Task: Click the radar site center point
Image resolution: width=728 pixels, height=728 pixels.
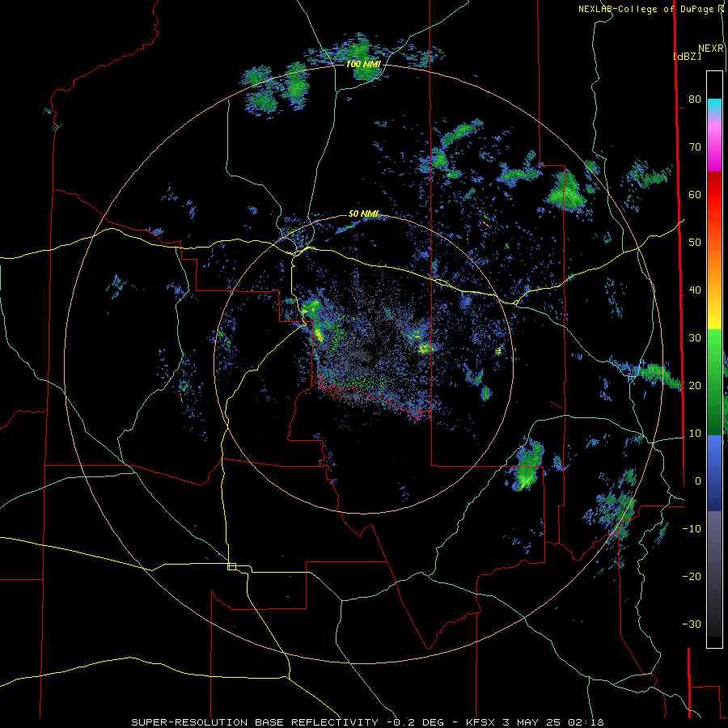Action: 363,363
